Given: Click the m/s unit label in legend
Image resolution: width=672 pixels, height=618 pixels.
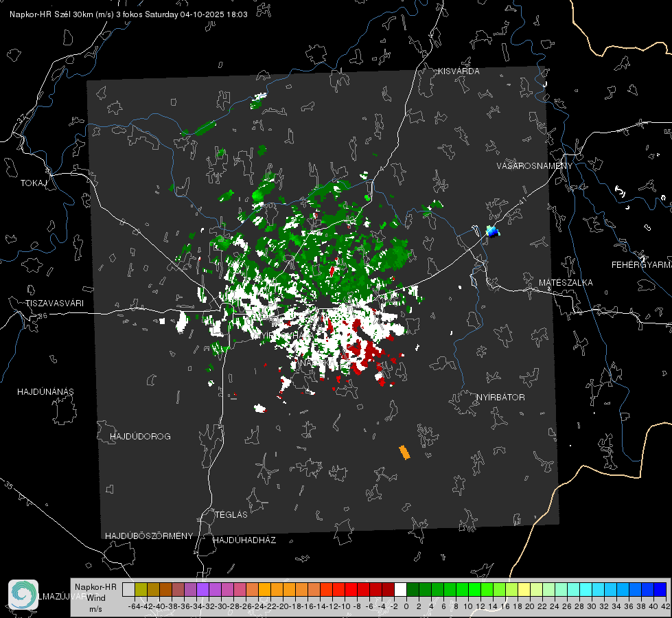Looking at the screenshot, I should (95, 609).
